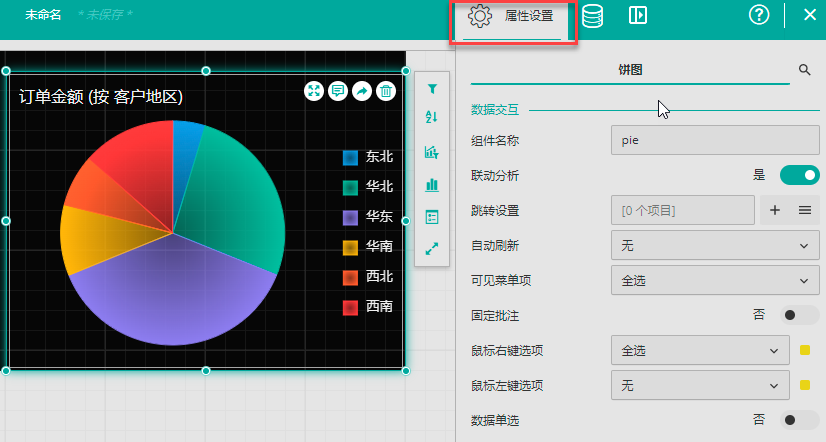Toggle the 固定批注 switch

click(799, 315)
